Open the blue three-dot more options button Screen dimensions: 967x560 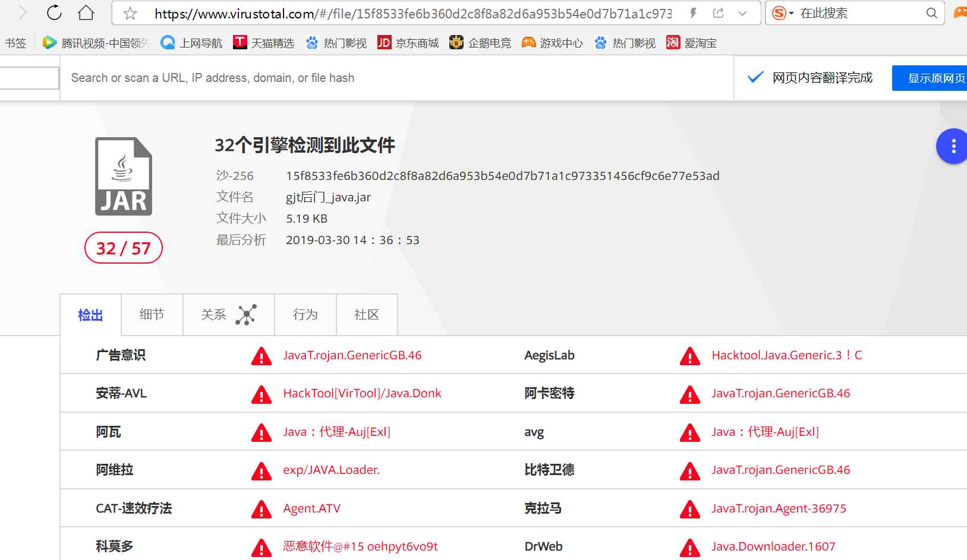click(x=953, y=146)
